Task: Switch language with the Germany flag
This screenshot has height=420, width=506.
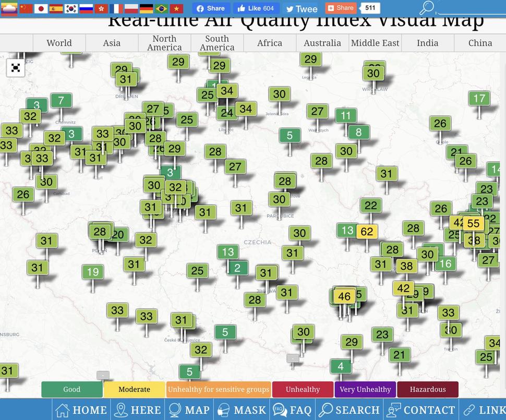Action: pyautogui.click(x=146, y=9)
